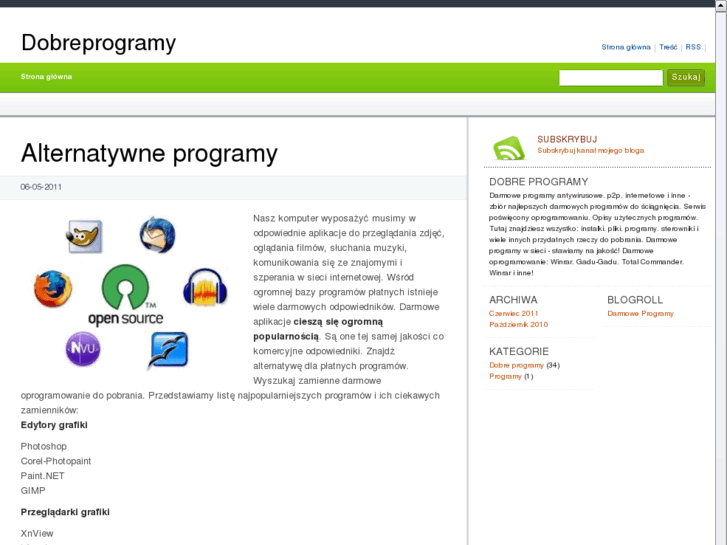Select Strona główna in the green navigation bar
Viewport: 727px width, 545px height.
(x=46, y=77)
